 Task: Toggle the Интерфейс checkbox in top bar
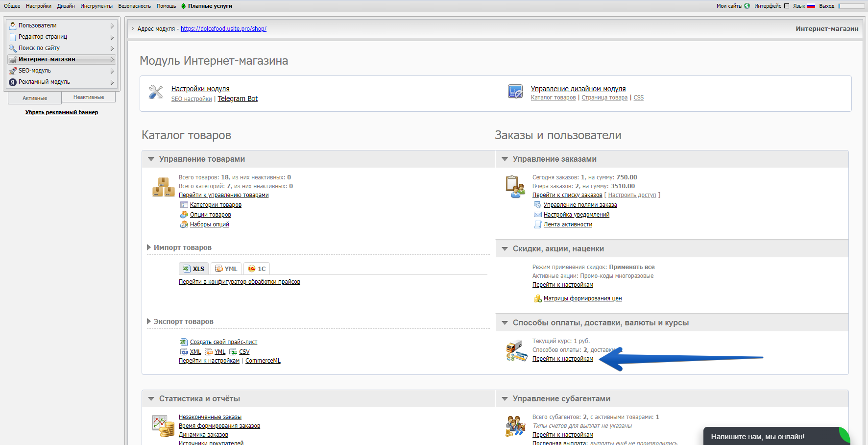787,6
